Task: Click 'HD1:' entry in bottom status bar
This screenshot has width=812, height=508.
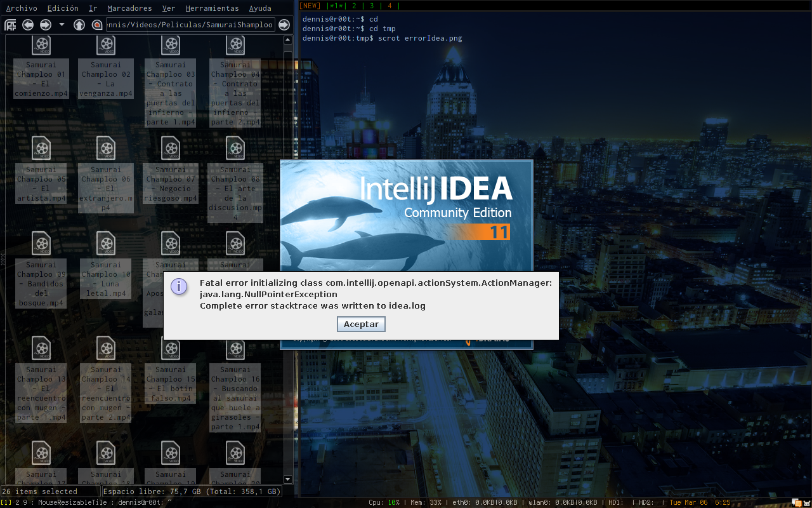Action: click(616, 502)
